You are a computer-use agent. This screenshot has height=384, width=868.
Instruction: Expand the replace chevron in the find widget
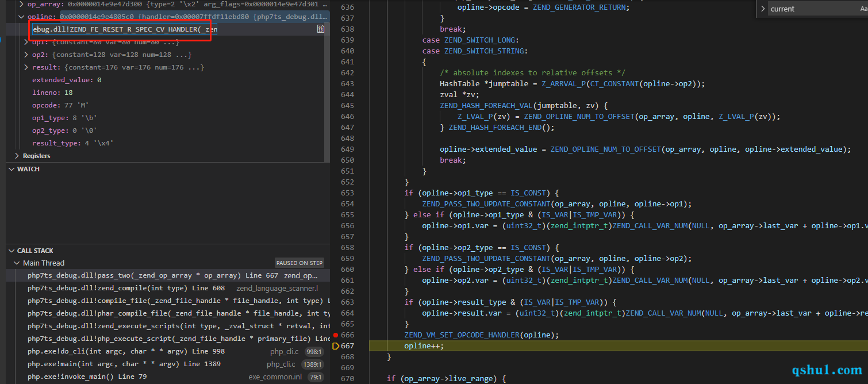763,9
